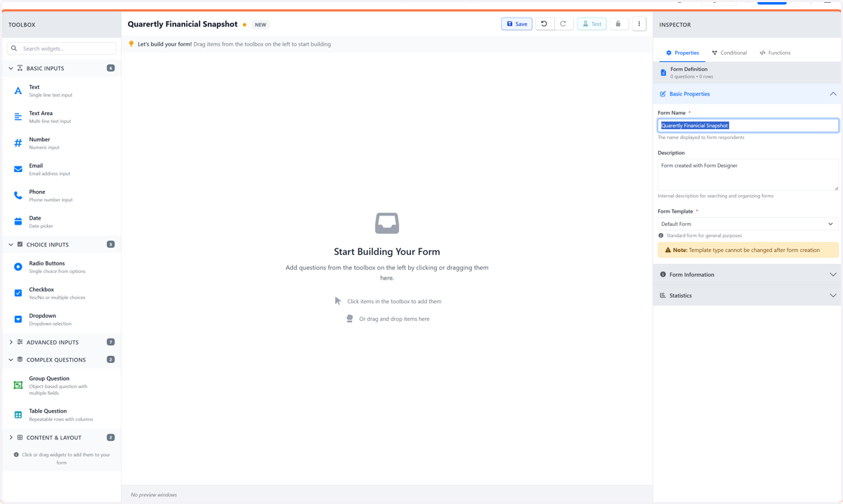Add the Table Question widget
This screenshot has height=504, width=843.
(61, 415)
